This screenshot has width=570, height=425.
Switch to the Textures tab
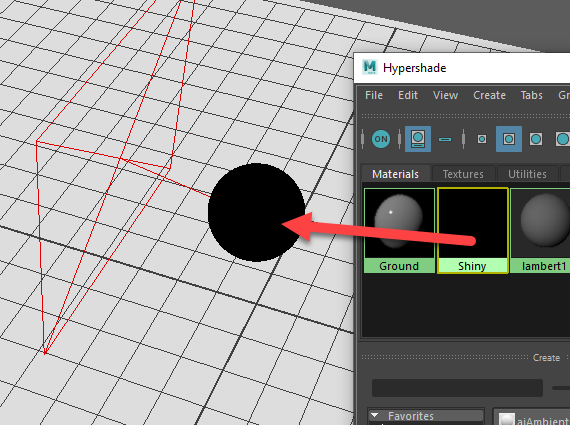point(463,174)
